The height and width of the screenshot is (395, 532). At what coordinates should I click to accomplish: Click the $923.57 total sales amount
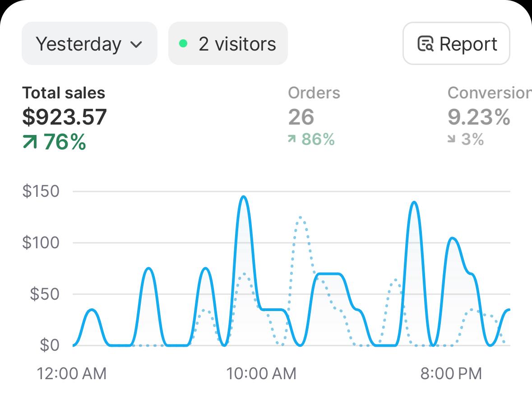click(x=65, y=117)
